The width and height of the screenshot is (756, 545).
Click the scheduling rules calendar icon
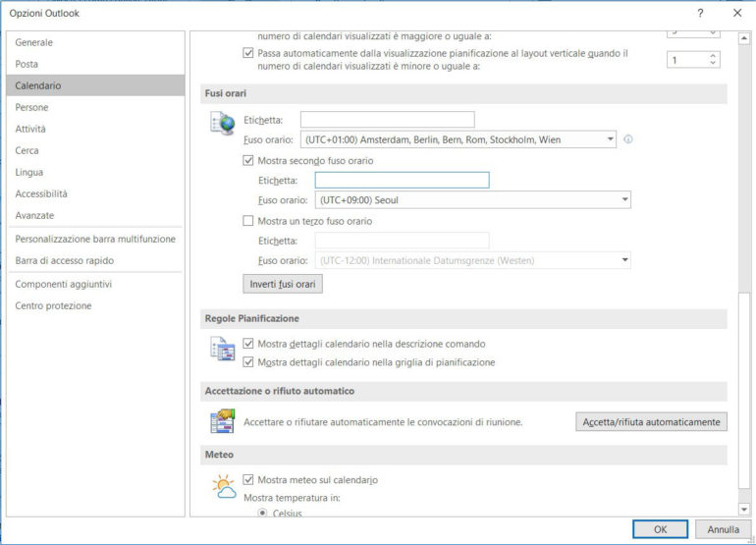[222, 349]
